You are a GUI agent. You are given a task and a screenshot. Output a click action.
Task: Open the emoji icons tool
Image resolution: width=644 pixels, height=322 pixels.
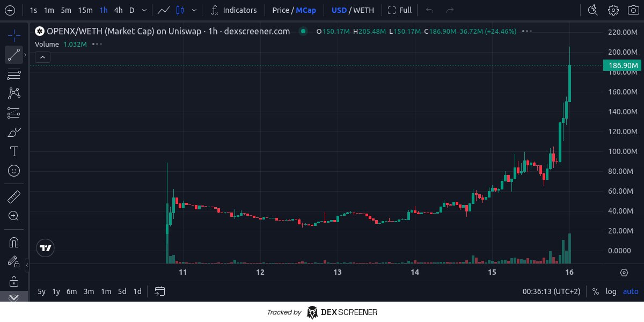click(x=14, y=171)
